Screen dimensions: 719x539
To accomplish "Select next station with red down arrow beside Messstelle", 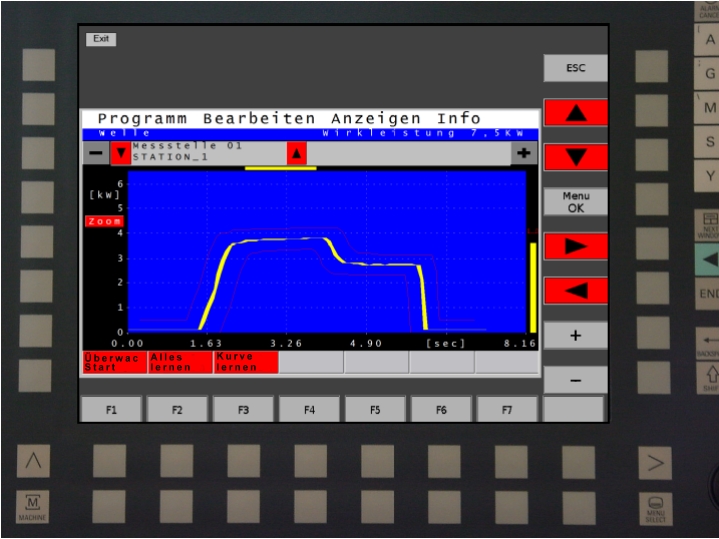I will [120, 153].
